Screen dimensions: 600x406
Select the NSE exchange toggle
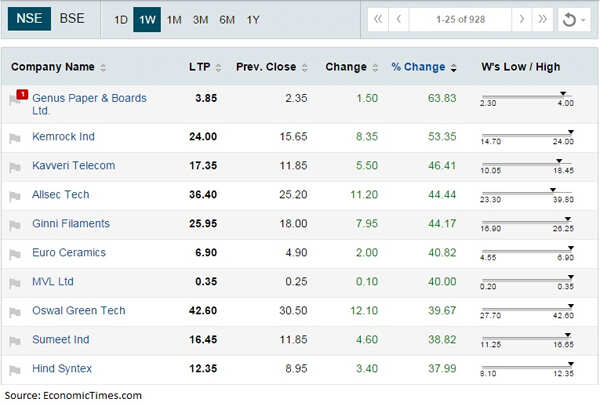click(29, 18)
